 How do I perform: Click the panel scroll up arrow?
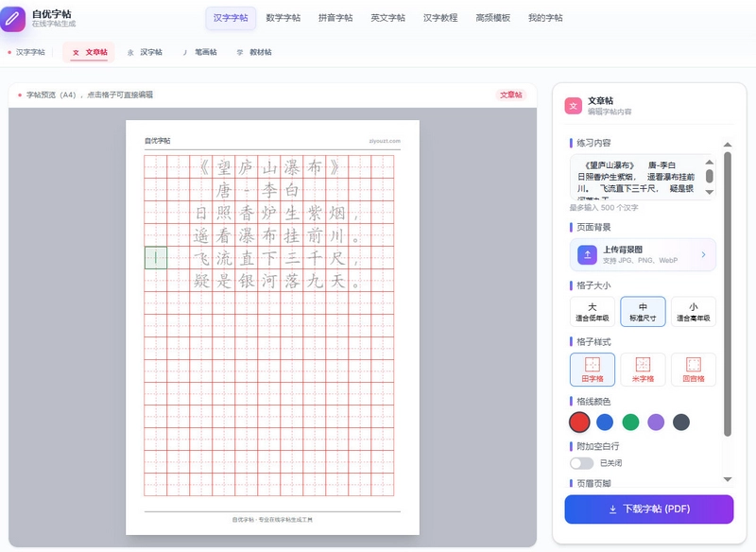coord(728,145)
